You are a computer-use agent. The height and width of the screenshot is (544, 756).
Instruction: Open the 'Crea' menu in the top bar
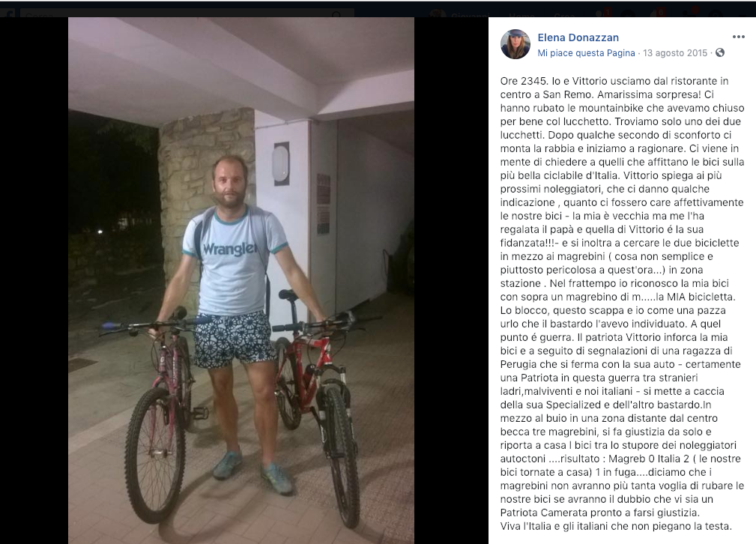pos(563,15)
